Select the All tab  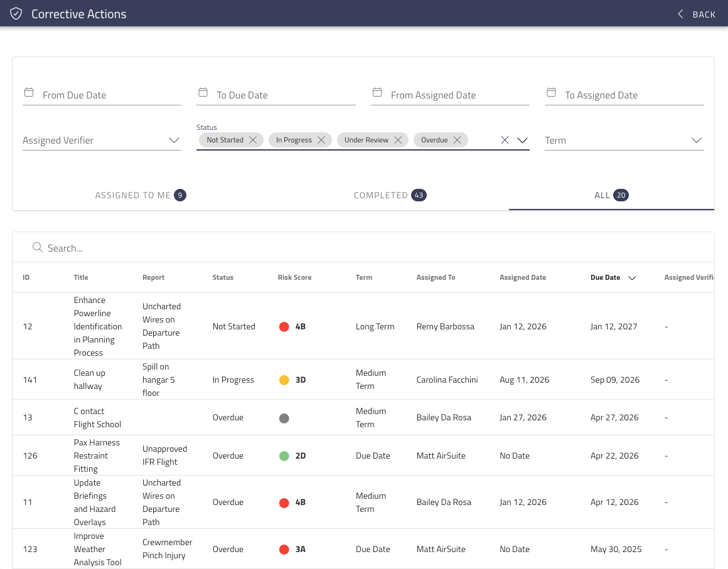611,195
